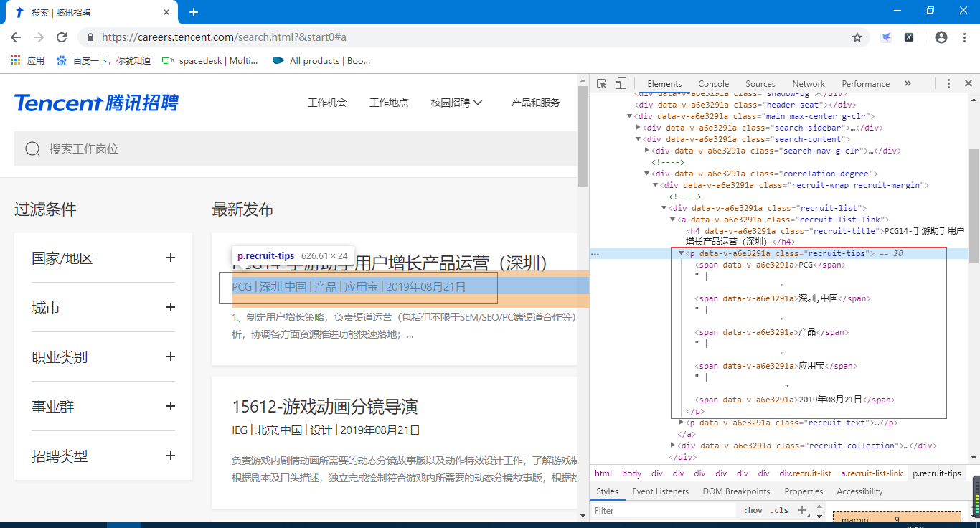Viewport: 980px width, 528px height.
Task: Click the search magnifier icon
Action: (x=32, y=148)
